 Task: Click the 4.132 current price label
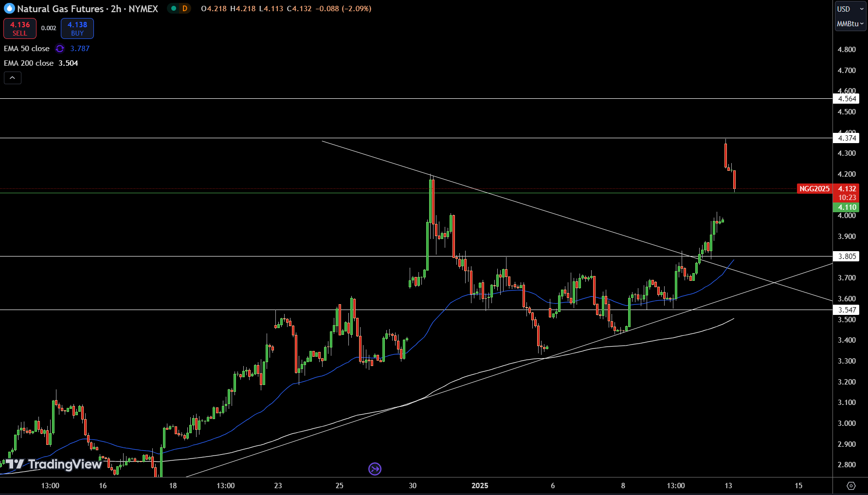[x=846, y=189]
